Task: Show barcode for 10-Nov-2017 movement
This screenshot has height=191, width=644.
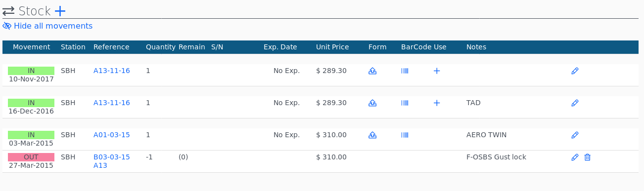Action: (x=405, y=71)
